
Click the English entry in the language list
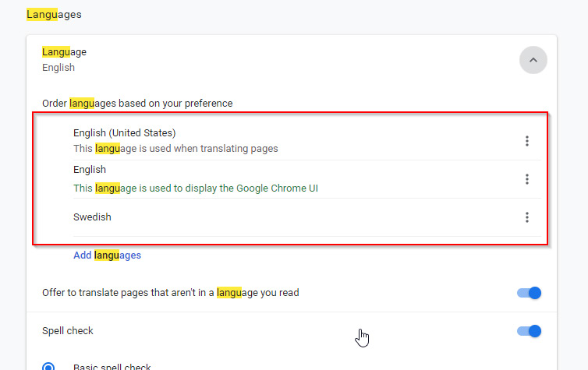coord(90,170)
